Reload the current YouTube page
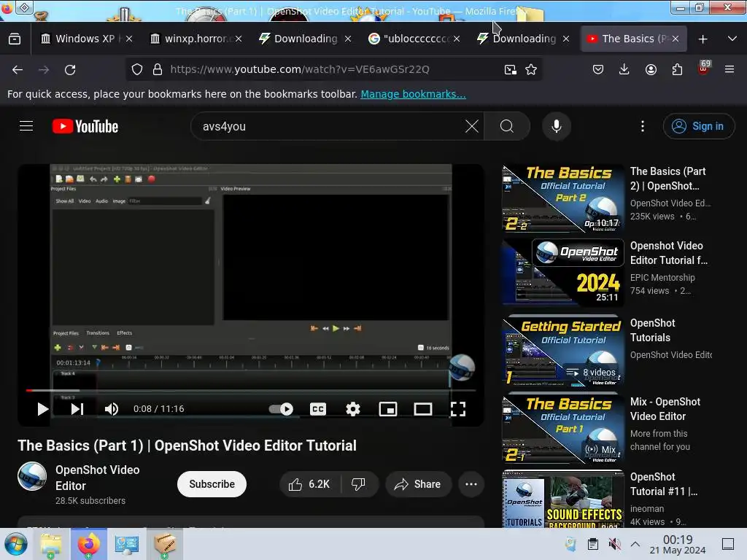 tap(70, 69)
